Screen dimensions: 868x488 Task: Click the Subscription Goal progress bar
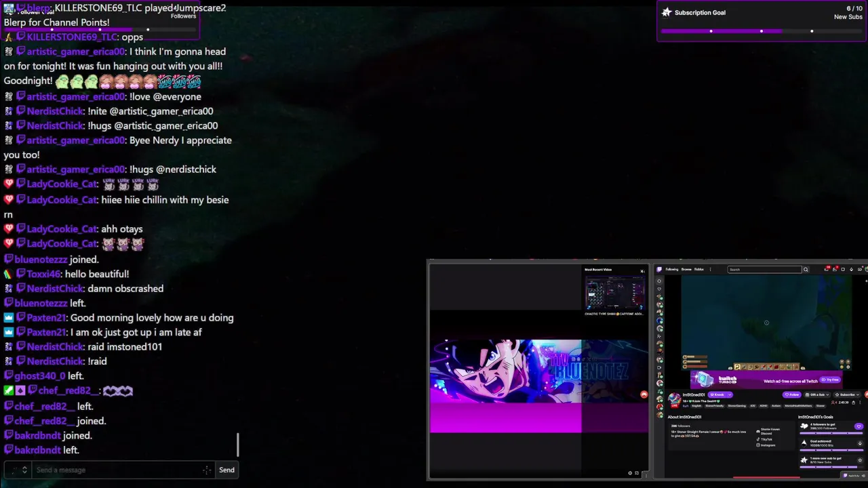pos(761,31)
